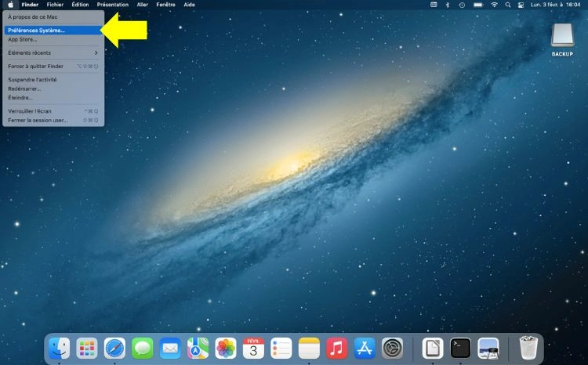Viewport: 588px width, 365px height.
Task: Open Launchpad from the Dock
Action: pyautogui.click(x=86, y=348)
